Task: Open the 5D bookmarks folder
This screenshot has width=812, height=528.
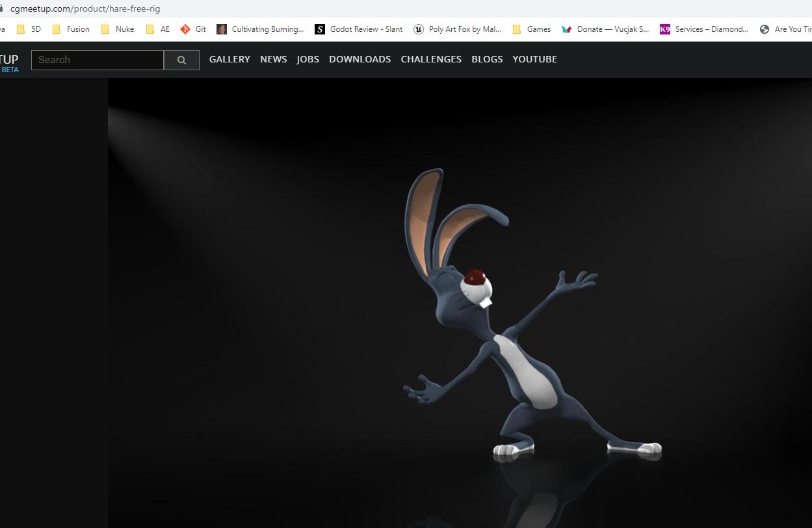Action: tap(29, 29)
